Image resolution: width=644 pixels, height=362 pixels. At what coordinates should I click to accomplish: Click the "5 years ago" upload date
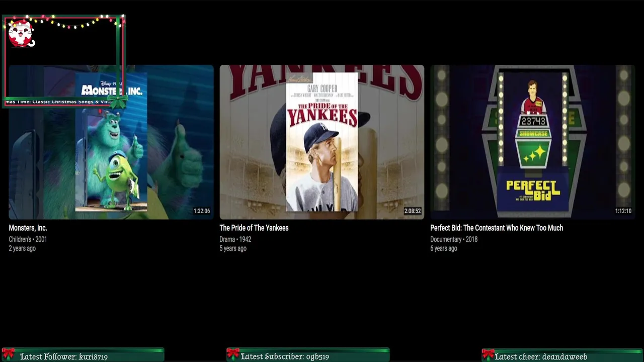point(233,248)
